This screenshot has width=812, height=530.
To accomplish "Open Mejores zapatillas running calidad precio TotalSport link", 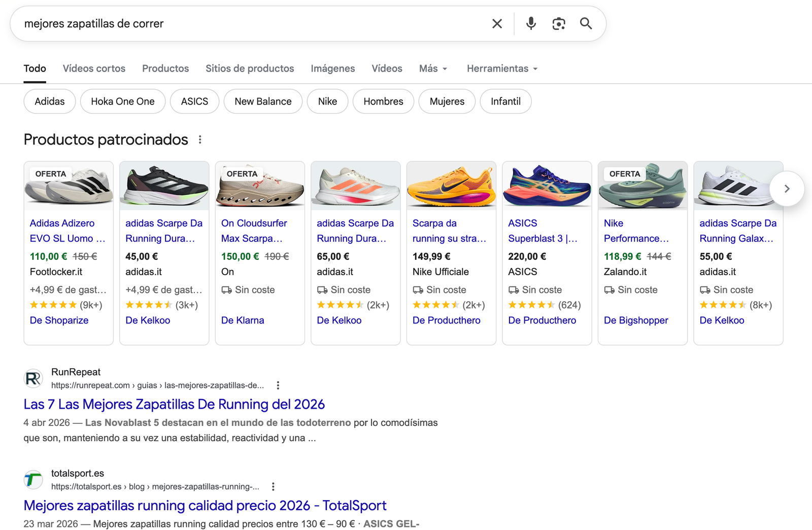I will pos(205,506).
